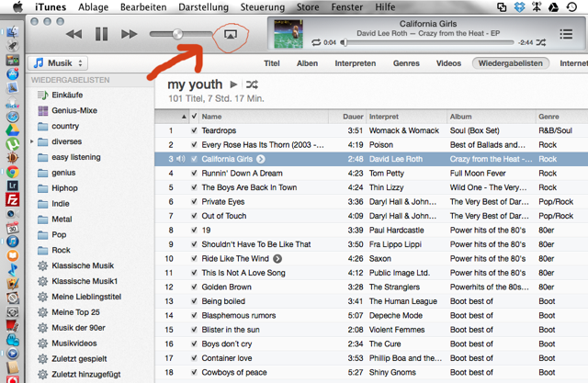This screenshot has height=383, width=588.
Task: Open the AirPlay output icon
Action: tap(231, 35)
